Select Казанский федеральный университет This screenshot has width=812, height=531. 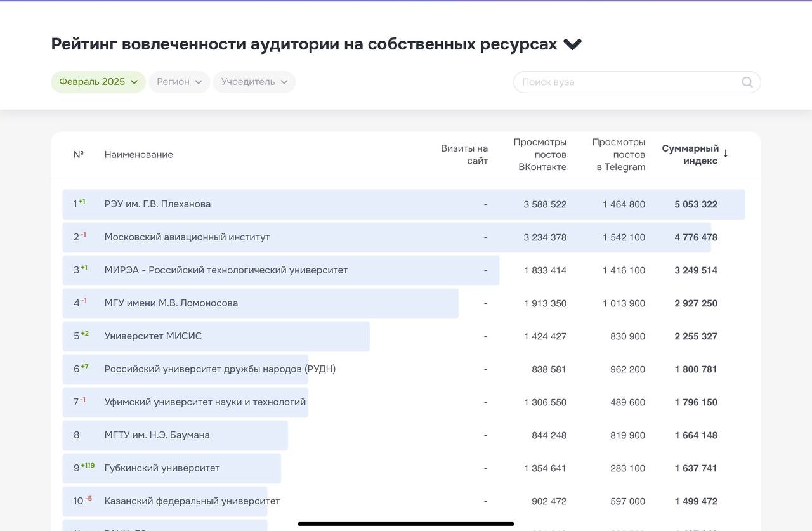coord(192,501)
